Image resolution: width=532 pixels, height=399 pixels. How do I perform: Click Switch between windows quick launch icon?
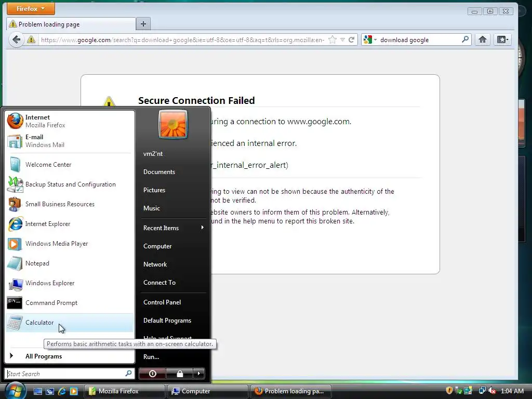(49, 391)
